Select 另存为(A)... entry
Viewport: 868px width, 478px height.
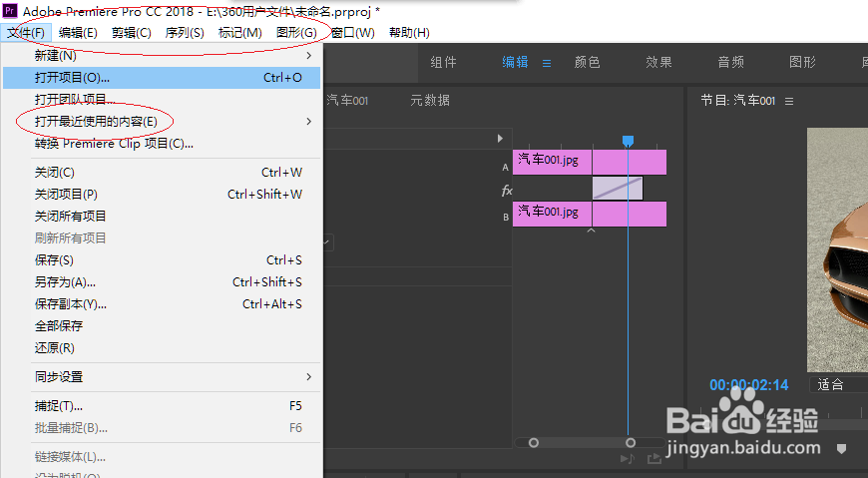(162, 282)
